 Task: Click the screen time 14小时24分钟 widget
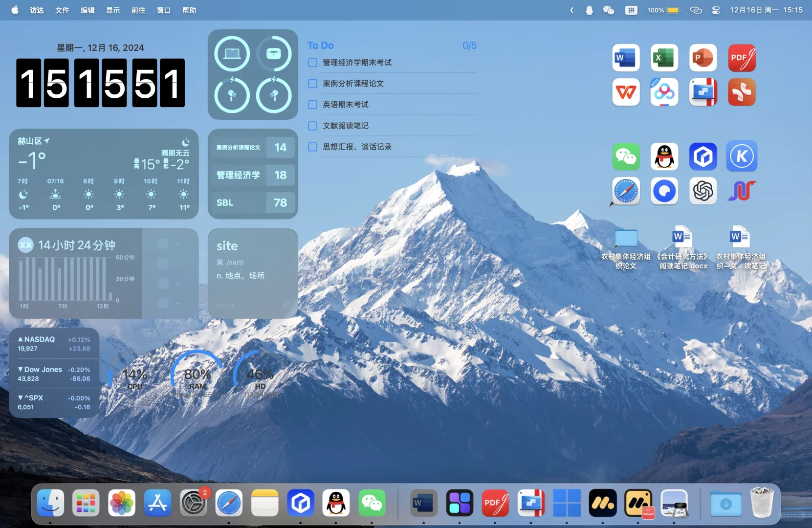coord(104,273)
